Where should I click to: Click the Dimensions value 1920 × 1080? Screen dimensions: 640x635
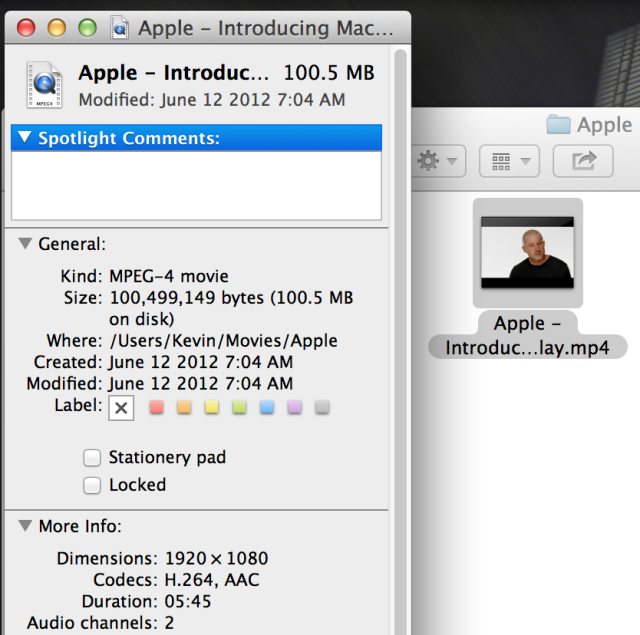click(216, 558)
